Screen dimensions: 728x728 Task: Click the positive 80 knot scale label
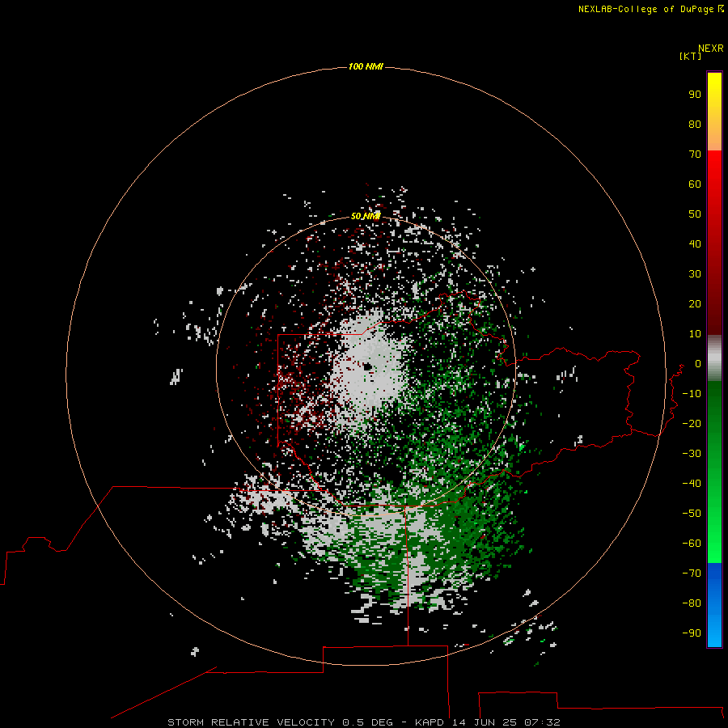click(x=695, y=125)
